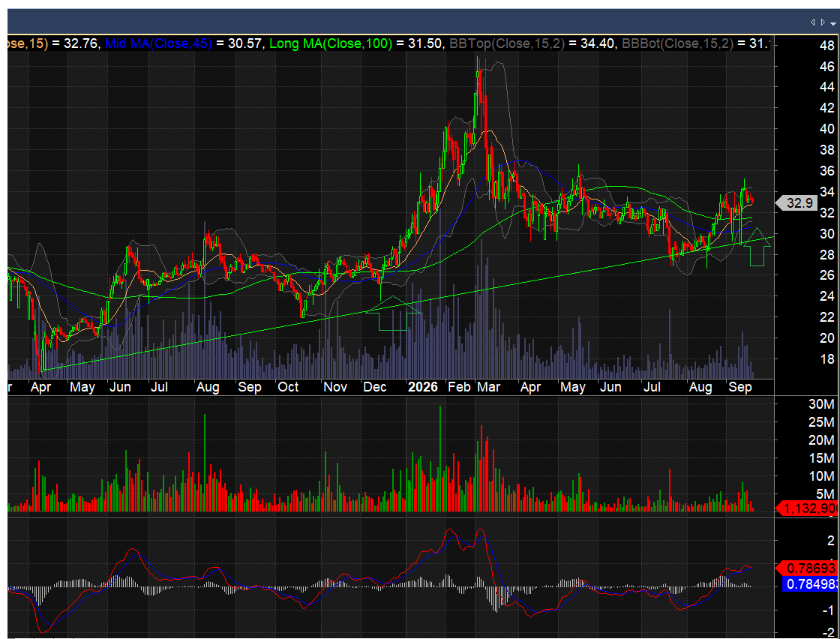Click the Nov label on the time axis

click(x=335, y=387)
